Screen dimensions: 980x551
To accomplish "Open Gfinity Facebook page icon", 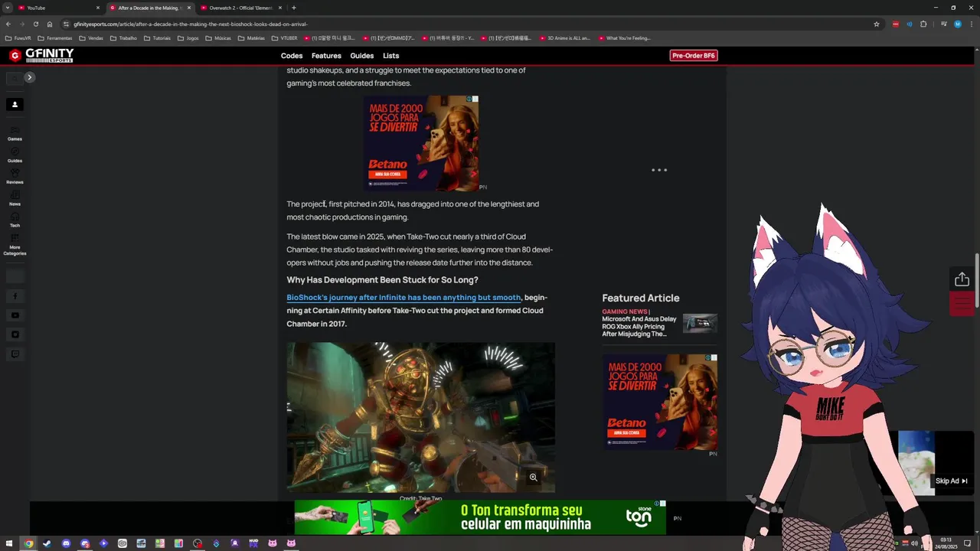I will click(15, 296).
